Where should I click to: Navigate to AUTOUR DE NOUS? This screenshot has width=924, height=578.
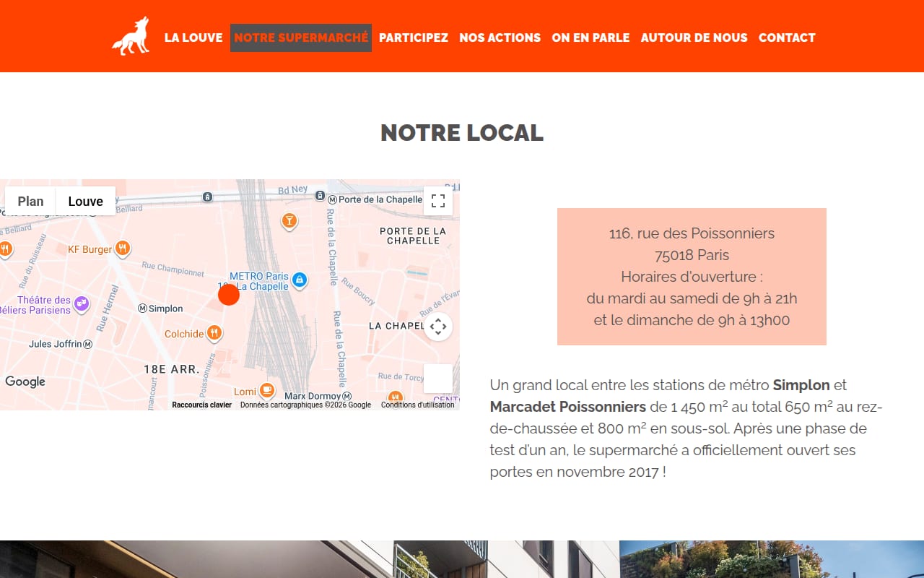(x=694, y=38)
